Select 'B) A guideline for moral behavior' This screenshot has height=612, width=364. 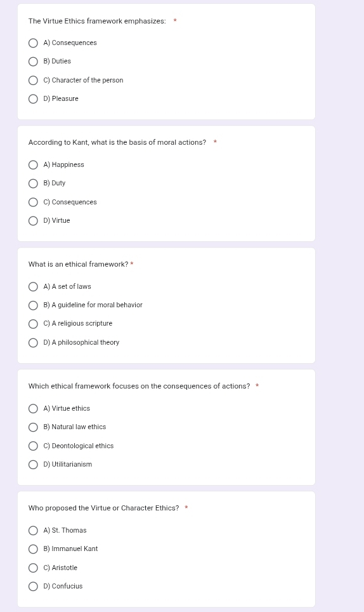pos(33,305)
